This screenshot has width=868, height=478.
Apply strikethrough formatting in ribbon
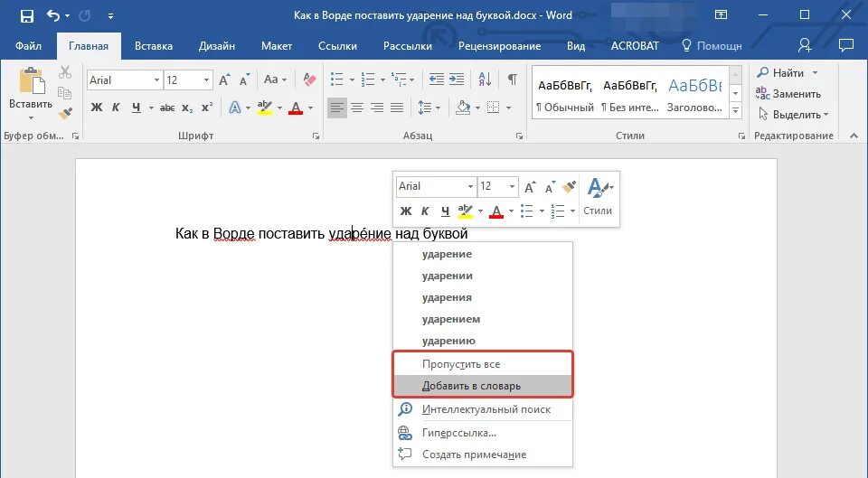point(167,108)
